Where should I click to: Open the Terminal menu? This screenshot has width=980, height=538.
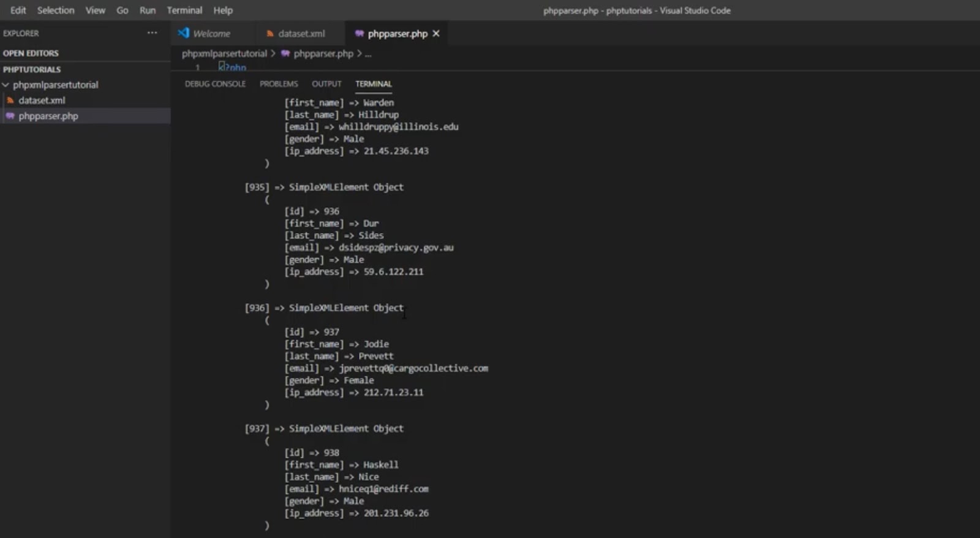[x=184, y=10]
